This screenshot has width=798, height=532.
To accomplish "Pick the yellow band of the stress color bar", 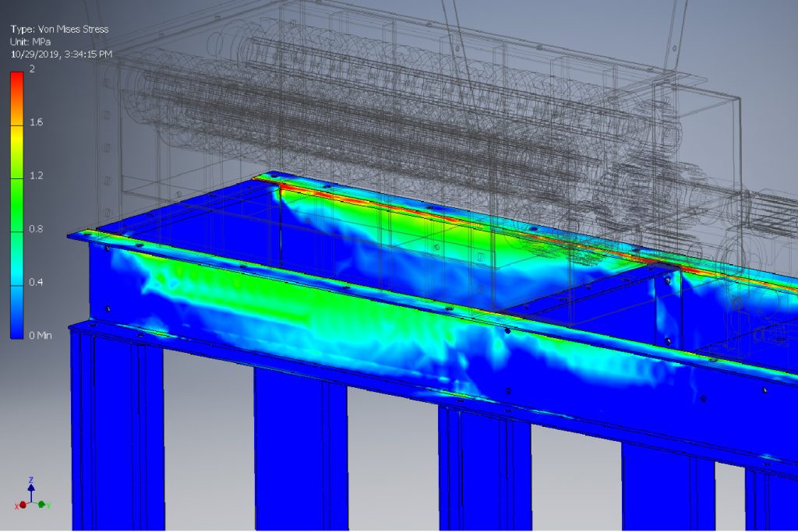I will [16, 134].
